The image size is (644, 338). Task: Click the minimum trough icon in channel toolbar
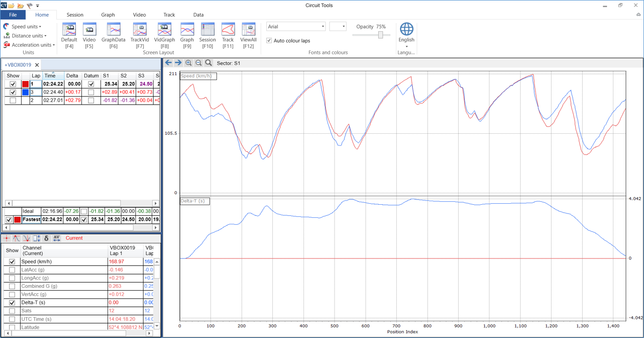click(x=27, y=238)
